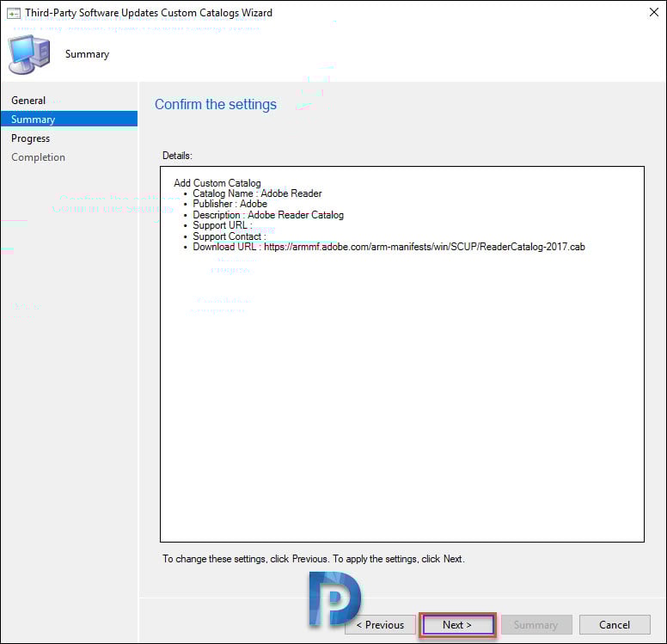Viewport: 667px width, 644px height.
Task: Close the wizard window with X
Action: click(654, 12)
